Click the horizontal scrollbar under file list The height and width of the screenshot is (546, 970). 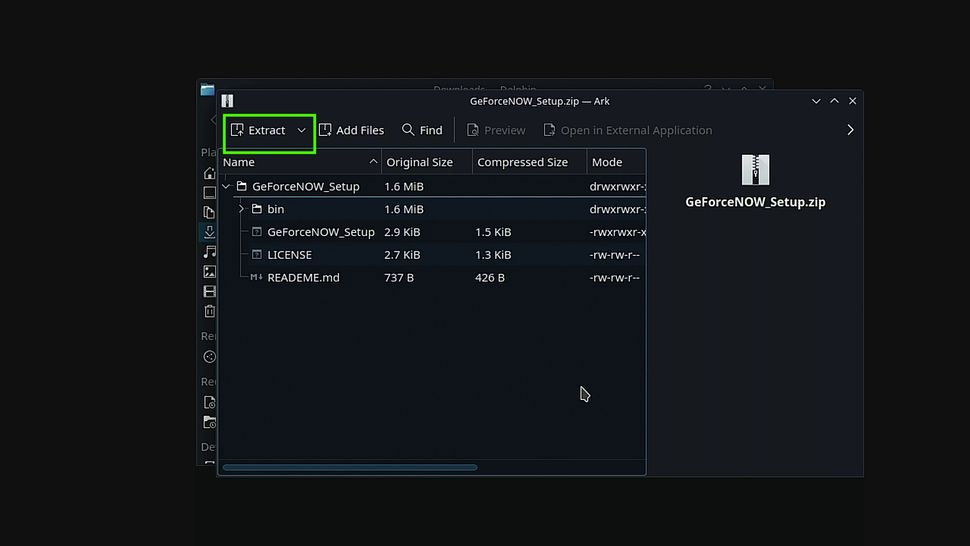tap(350, 467)
